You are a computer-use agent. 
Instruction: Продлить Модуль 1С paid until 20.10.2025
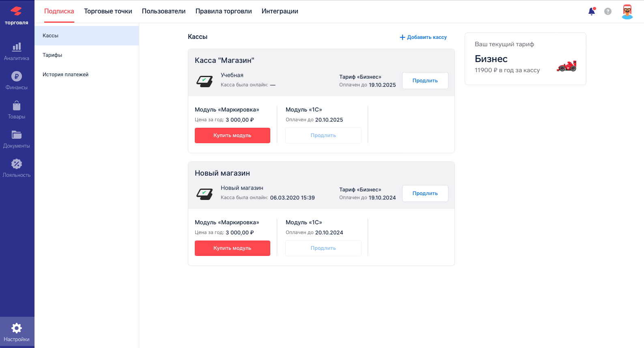click(323, 135)
